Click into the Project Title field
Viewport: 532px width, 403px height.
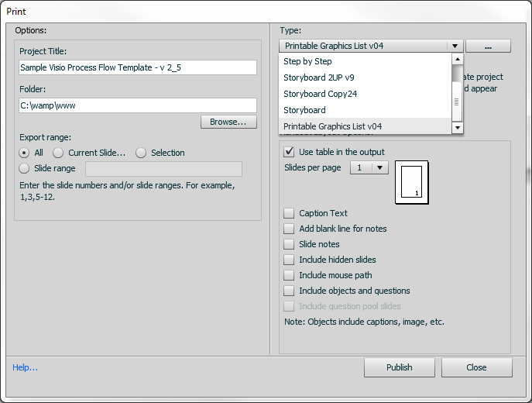pyautogui.click(x=138, y=67)
